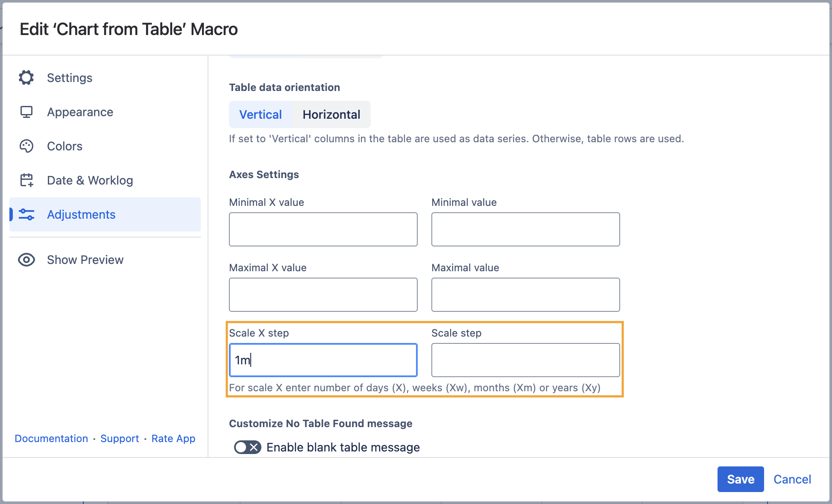
Task: Click into the Scale step field
Action: tap(525, 360)
